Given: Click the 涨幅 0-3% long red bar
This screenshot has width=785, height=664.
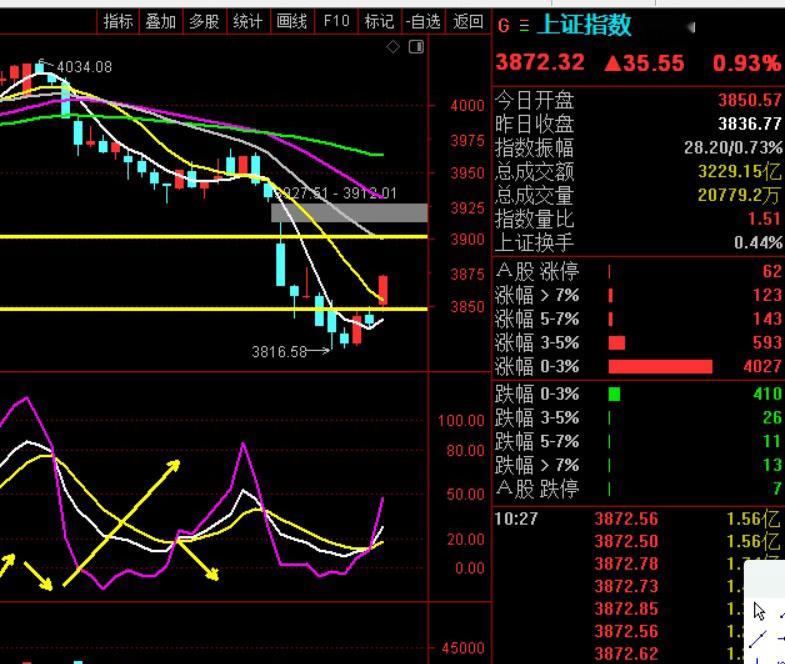Looking at the screenshot, I should pyautogui.click(x=660, y=367).
